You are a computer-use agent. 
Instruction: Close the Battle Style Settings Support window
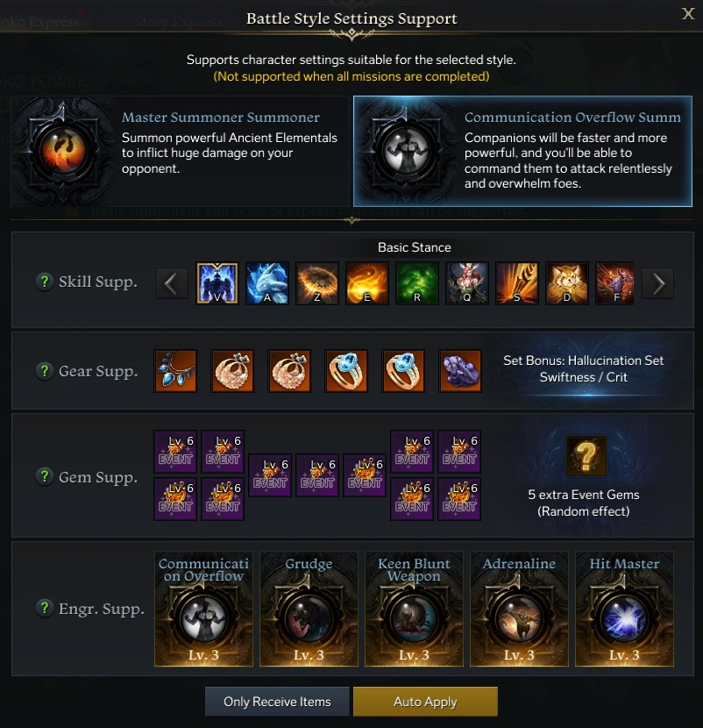(688, 13)
